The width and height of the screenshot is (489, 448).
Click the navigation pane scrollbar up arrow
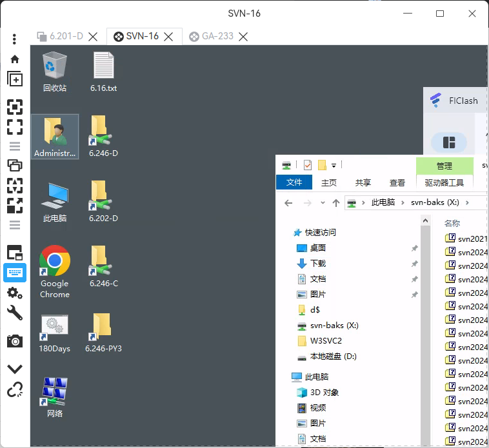[x=425, y=220]
